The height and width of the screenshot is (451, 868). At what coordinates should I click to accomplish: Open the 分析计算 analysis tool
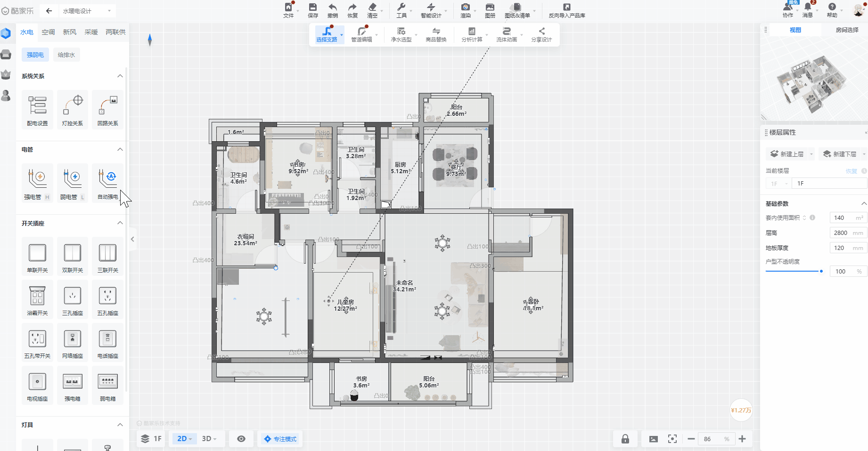pyautogui.click(x=472, y=34)
